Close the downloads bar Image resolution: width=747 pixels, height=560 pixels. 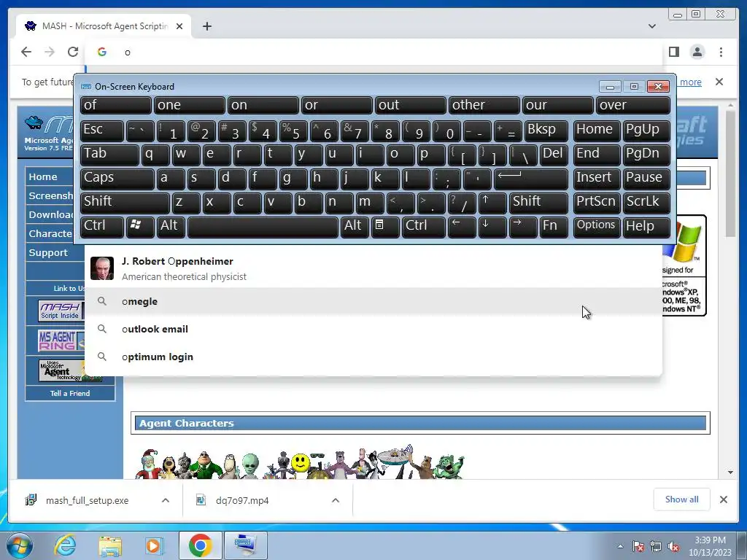click(x=723, y=499)
